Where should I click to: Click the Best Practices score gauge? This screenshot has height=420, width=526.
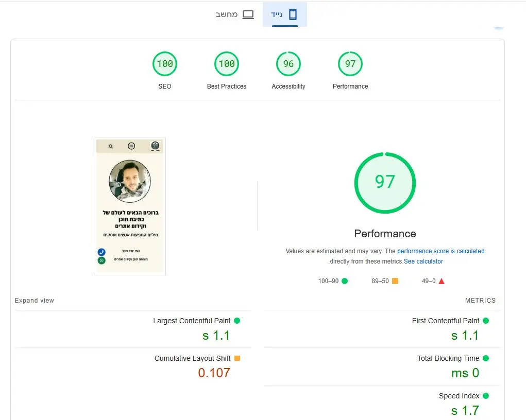pos(227,64)
